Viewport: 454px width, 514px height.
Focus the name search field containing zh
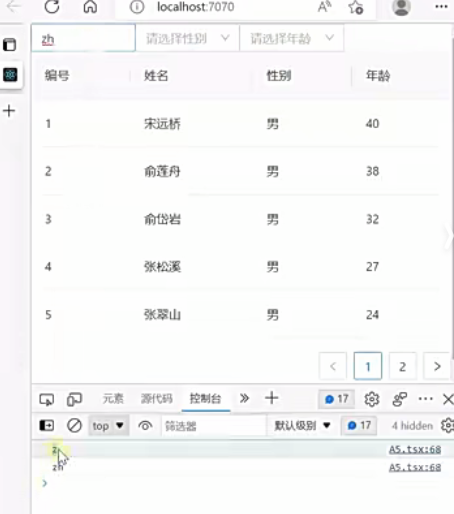[83, 39]
